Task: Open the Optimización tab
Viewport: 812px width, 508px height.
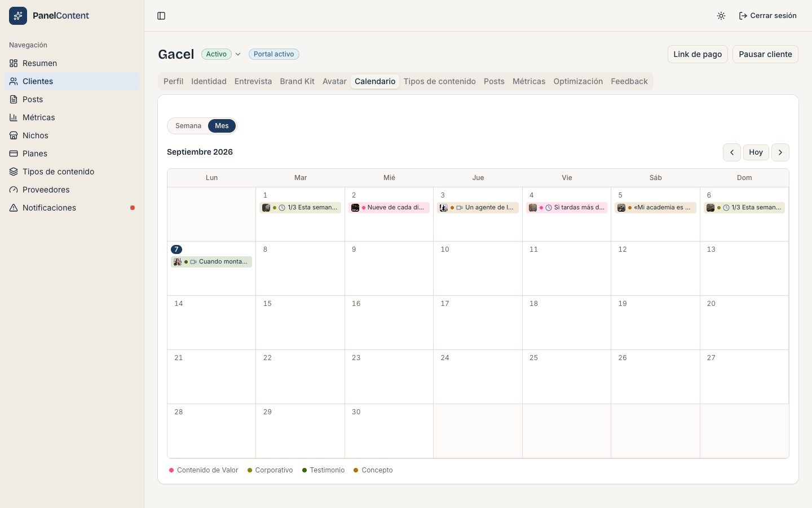Action: [x=578, y=81]
